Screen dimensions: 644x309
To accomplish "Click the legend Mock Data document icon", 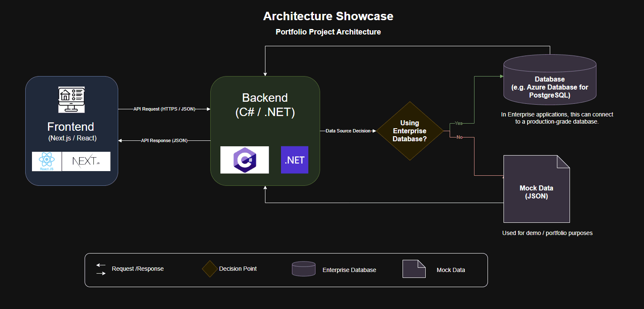I will (414, 269).
